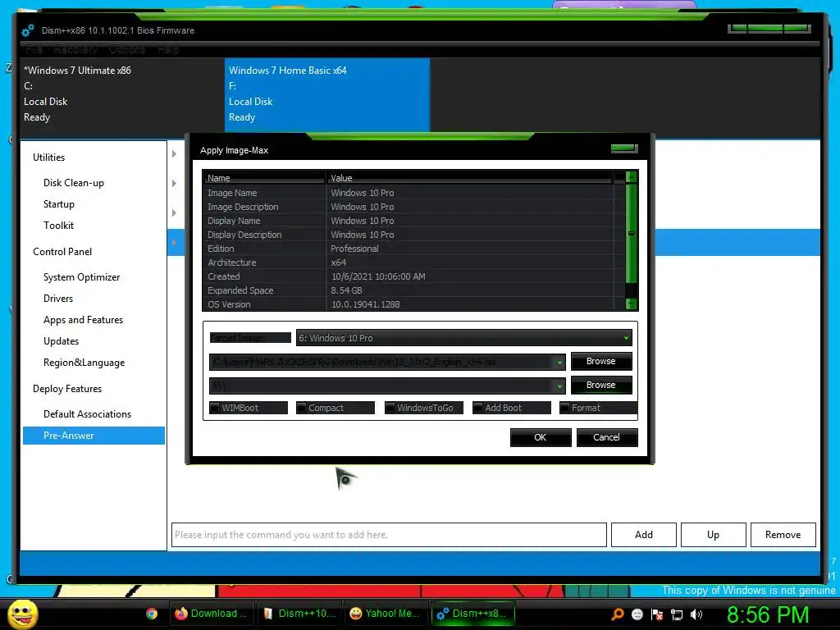Click the Add command button
The height and width of the screenshot is (630, 840).
[643, 535]
